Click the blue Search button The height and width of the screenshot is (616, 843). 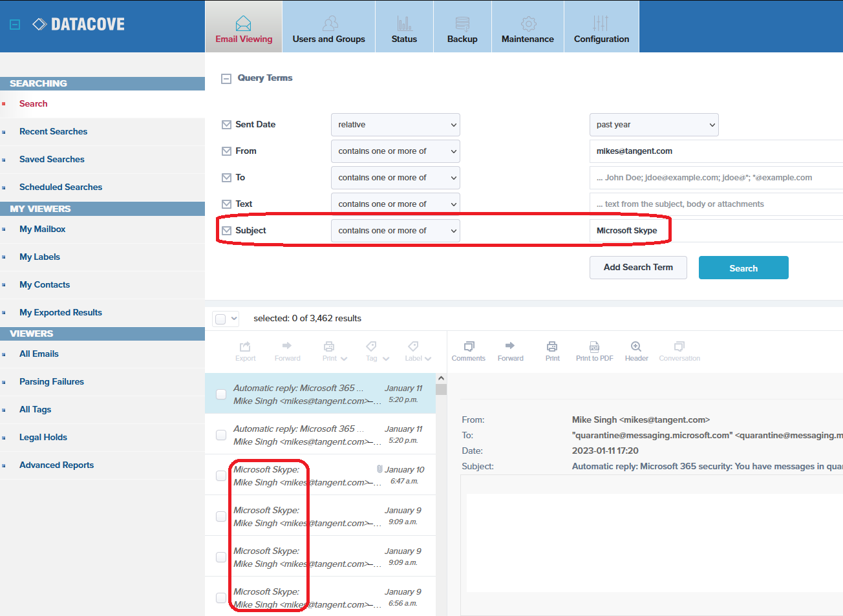[743, 268]
